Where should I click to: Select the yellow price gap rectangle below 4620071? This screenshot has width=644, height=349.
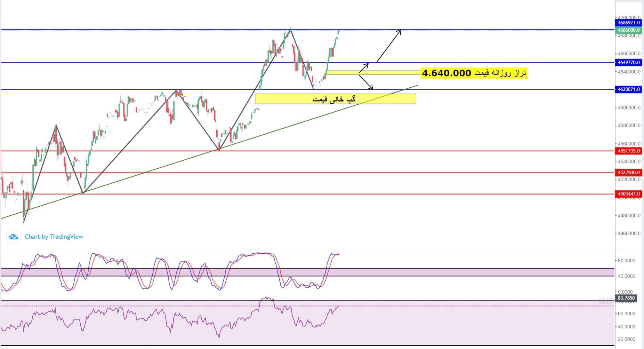(x=335, y=99)
